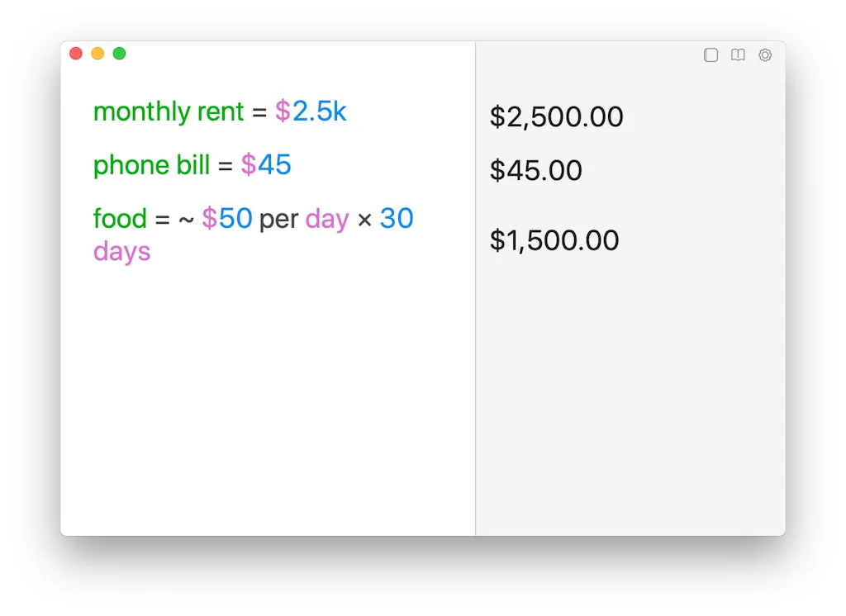Open settings with the gear icon
The width and height of the screenshot is (846, 616).
(x=765, y=55)
